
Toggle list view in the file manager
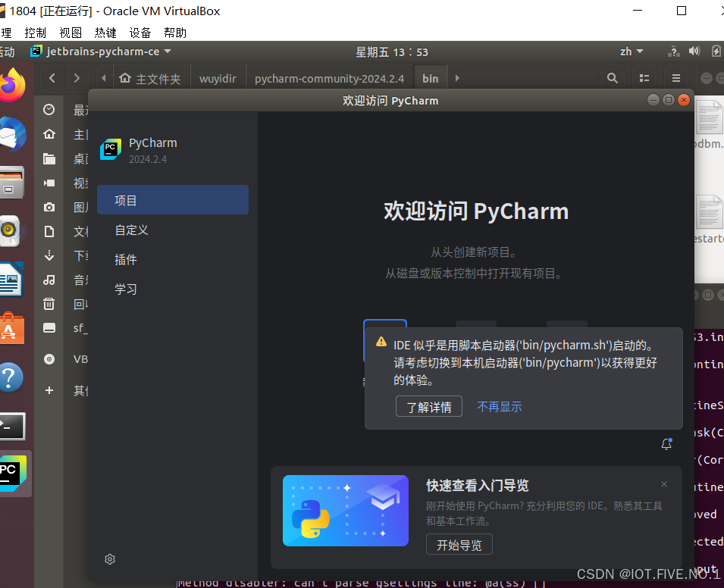click(644, 78)
